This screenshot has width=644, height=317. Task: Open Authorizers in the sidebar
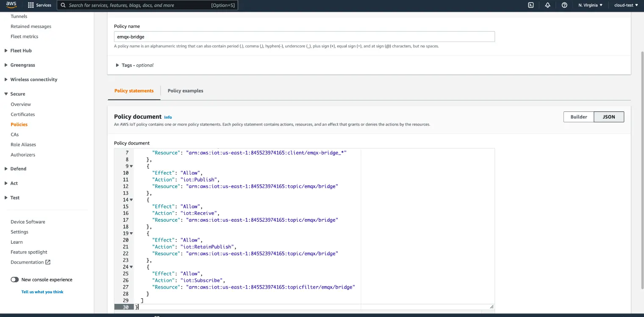pos(23,155)
